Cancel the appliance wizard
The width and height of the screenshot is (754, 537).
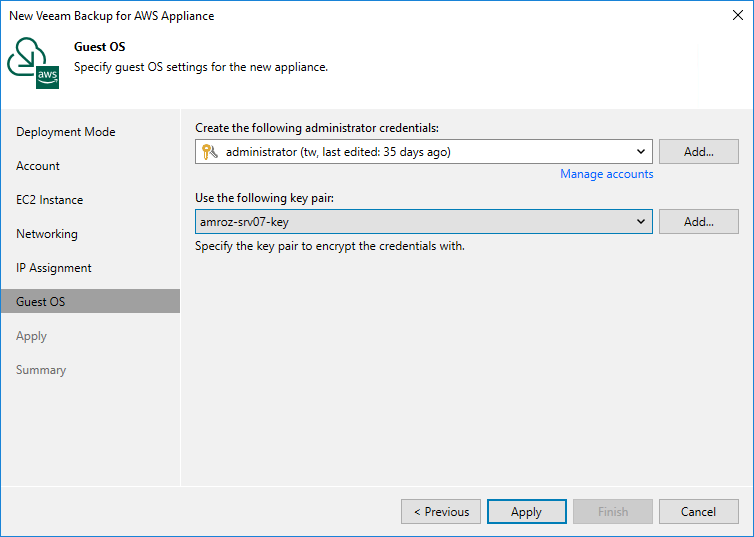coord(698,512)
